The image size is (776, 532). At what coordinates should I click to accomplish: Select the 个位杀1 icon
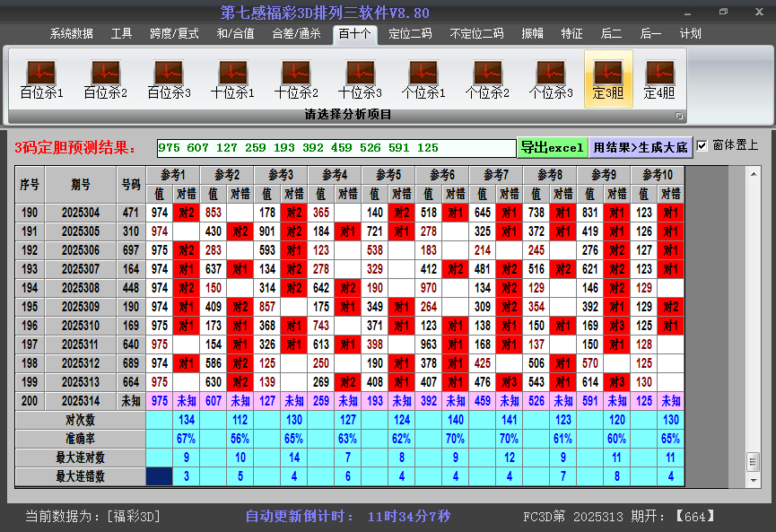pos(423,79)
